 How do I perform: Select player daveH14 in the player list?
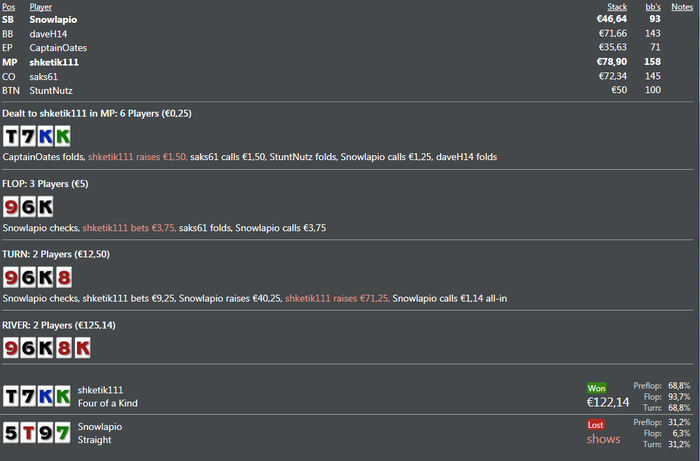[x=48, y=33]
